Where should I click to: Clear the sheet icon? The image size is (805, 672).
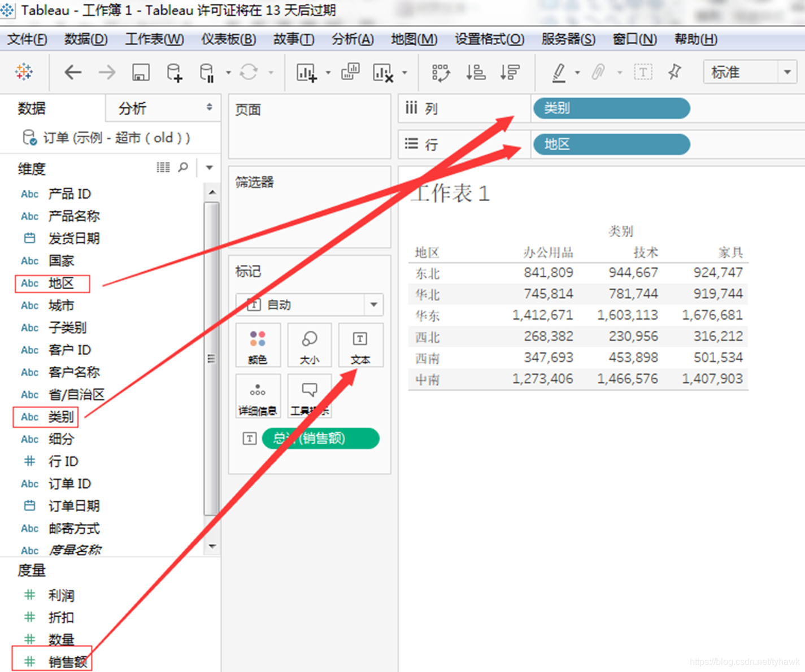383,72
